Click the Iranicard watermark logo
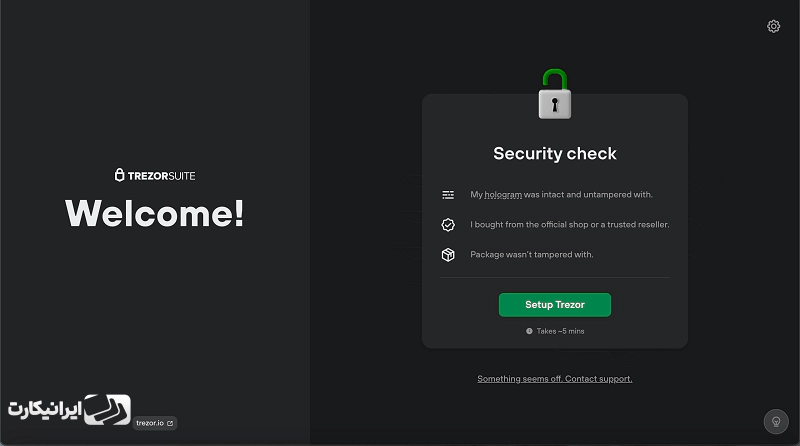 (x=69, y=409)
